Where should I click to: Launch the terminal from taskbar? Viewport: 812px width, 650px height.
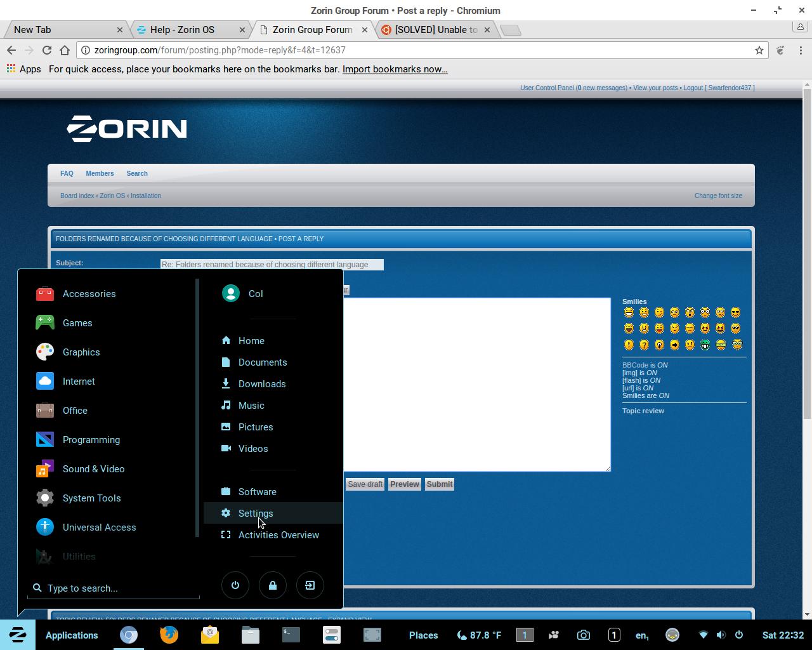tap(291, 635)
